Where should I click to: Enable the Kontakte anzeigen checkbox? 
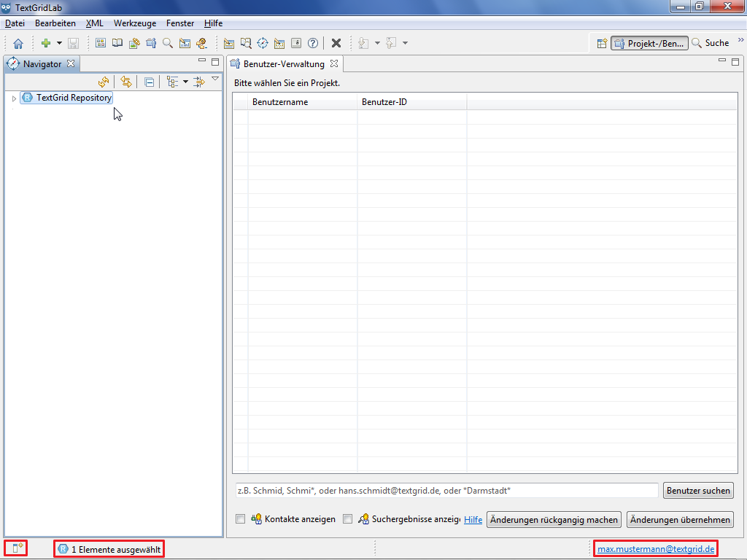point(240,519)
